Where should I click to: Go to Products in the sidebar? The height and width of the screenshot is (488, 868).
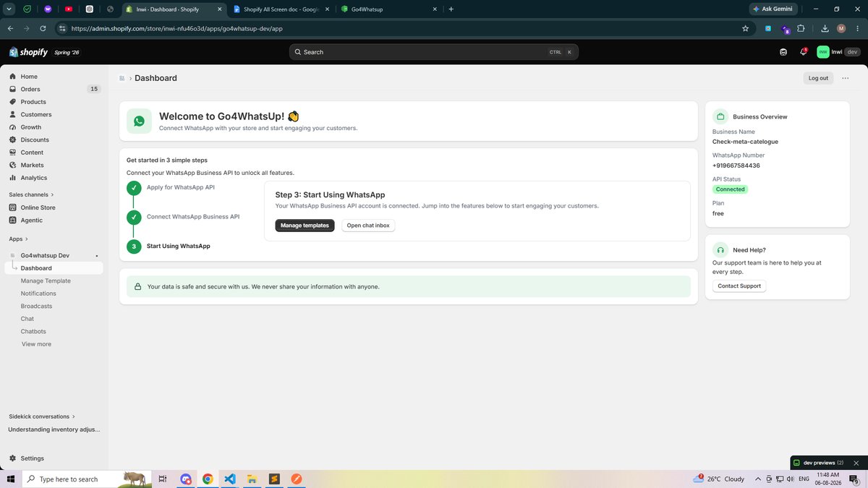click(33, 102)
